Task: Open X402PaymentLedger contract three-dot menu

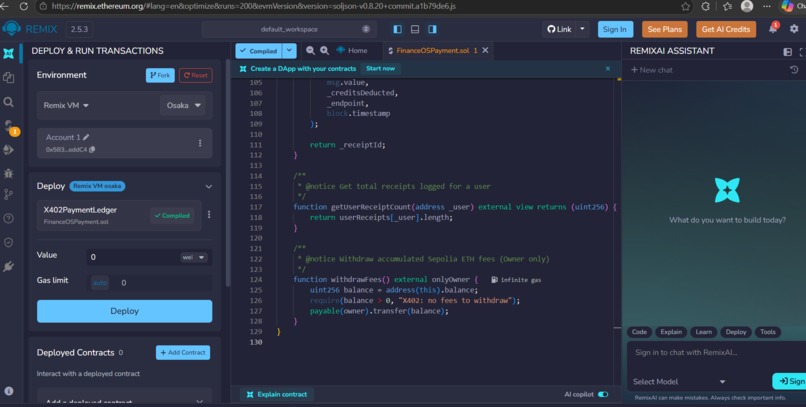Action: 209,214
